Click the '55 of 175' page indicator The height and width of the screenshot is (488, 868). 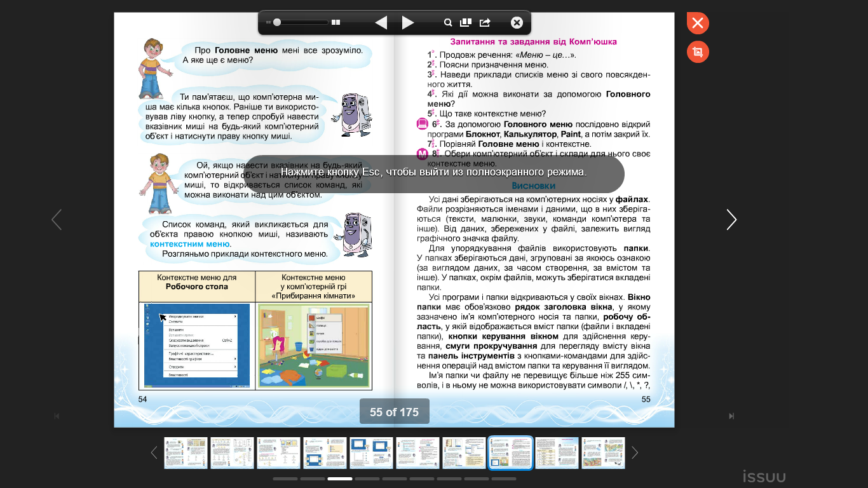click(395, 412)
